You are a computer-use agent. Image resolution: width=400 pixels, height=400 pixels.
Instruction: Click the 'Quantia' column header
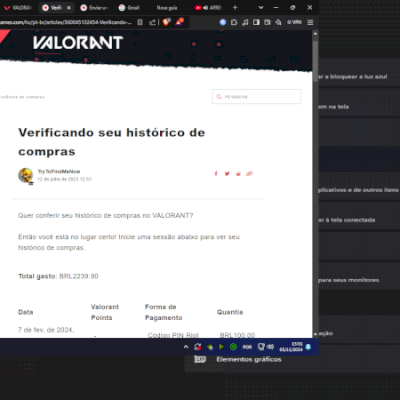coord(230,312)
